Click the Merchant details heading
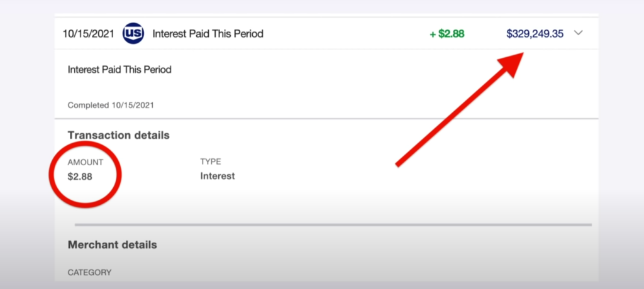 pos(112,245)
